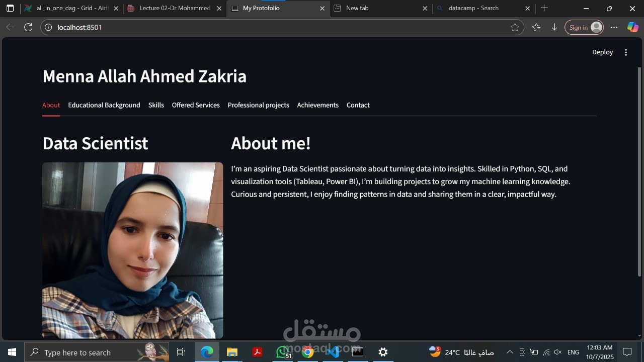Click the Type here to search box

[97, 352]
